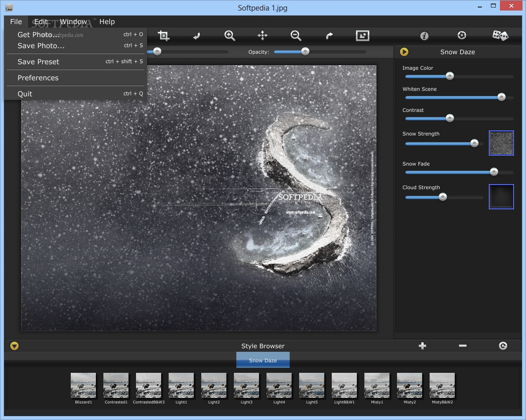Choose Save Photo from File menu

[x=76, y=46]
